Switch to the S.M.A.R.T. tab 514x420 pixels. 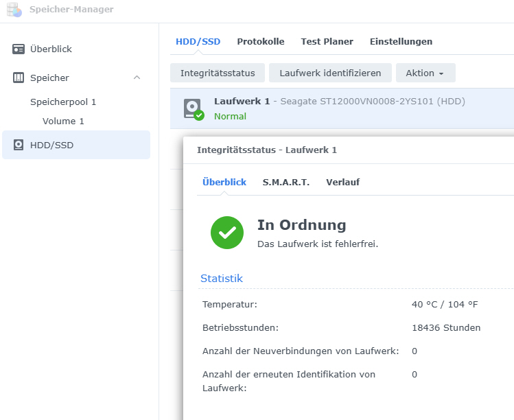point(286,183)
